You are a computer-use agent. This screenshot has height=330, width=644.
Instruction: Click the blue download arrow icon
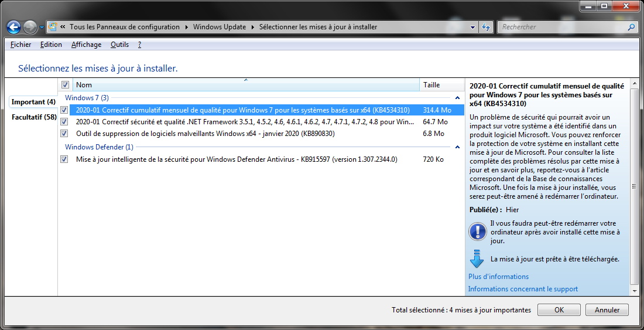click(x=477, y=258)
